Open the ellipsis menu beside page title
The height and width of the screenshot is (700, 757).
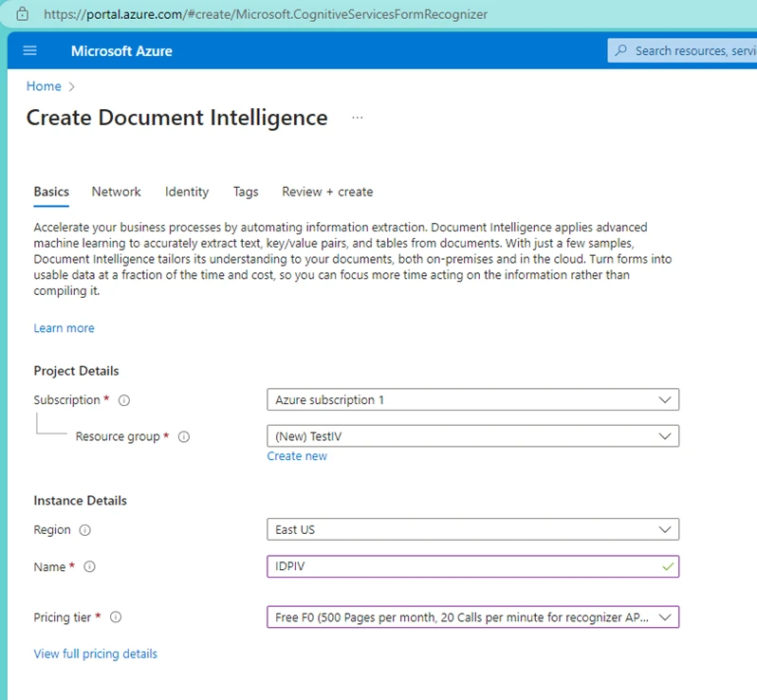(x=358, y=118)
